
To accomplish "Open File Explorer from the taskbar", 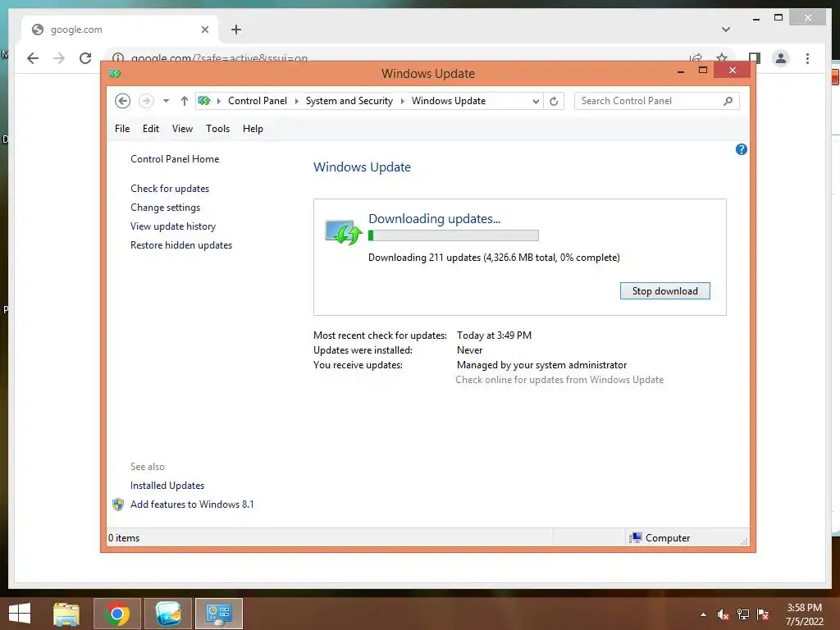I will 66,614.
